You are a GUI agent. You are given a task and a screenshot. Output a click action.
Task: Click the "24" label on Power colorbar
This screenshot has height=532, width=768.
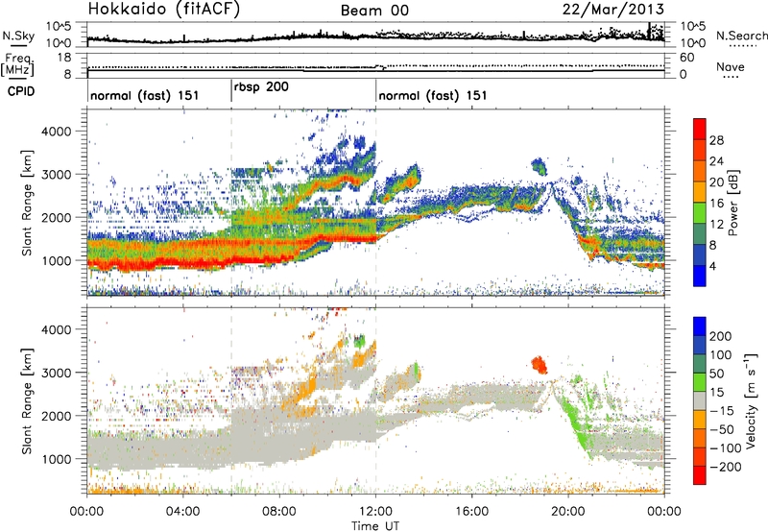point(716,161)
